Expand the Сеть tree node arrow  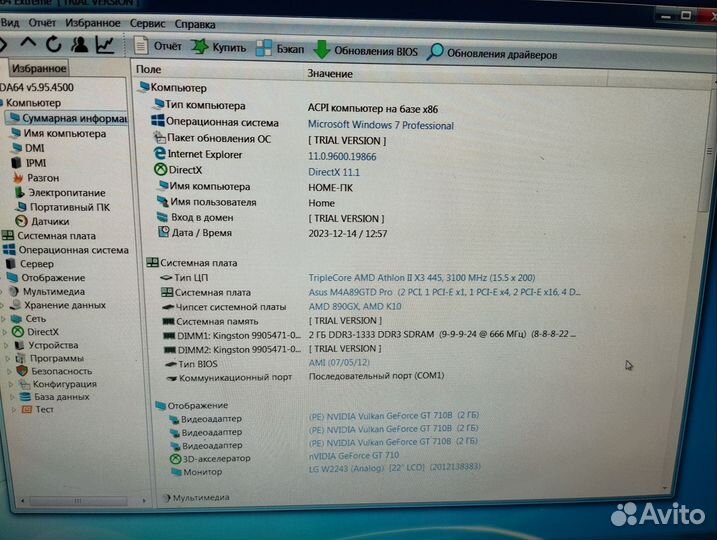tap(4, 319)
